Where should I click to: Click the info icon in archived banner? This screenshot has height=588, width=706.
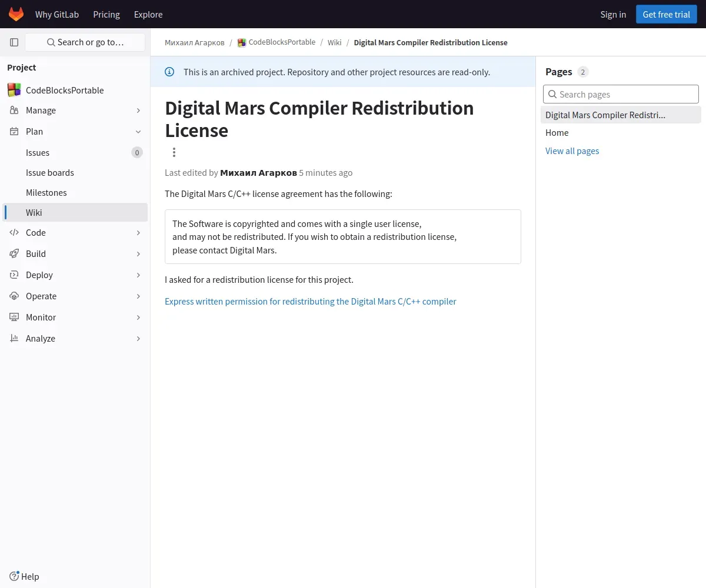click(169, 72)
